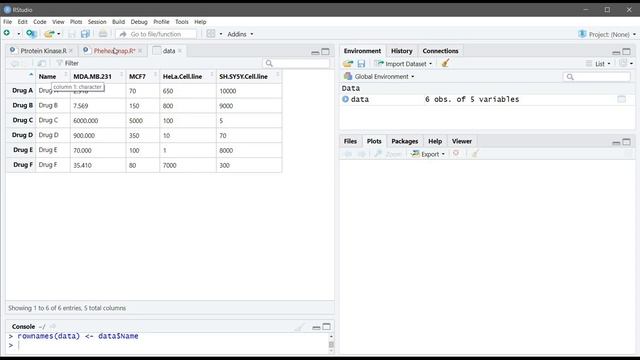Open the Build menu
Viewport: 640px width, 360px height.
tap(118, 22)
